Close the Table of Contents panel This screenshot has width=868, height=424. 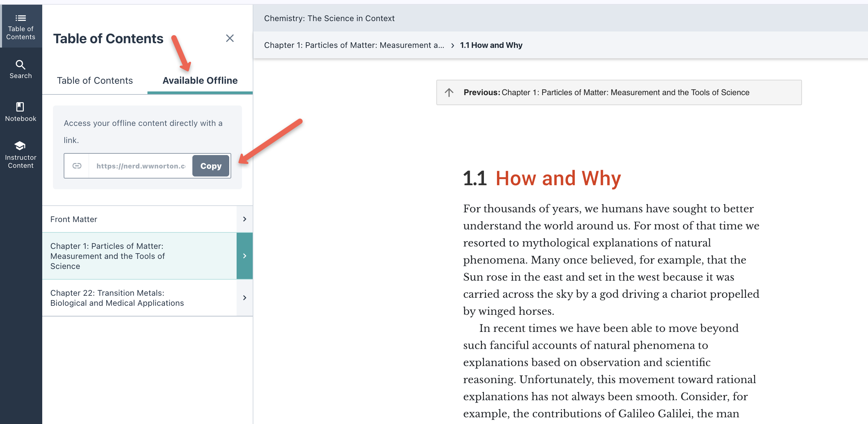click(x=230, y=39)
